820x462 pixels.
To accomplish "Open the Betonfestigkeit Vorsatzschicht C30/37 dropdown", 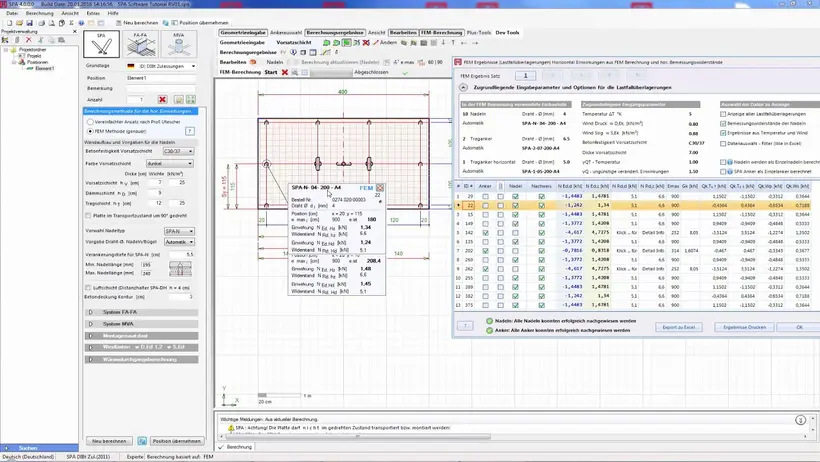I will (178, 151).
